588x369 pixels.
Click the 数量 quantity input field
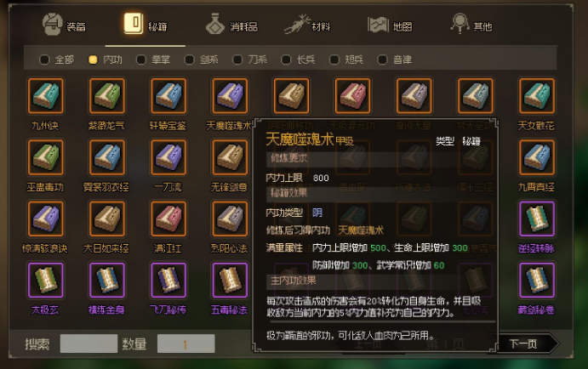186,343
